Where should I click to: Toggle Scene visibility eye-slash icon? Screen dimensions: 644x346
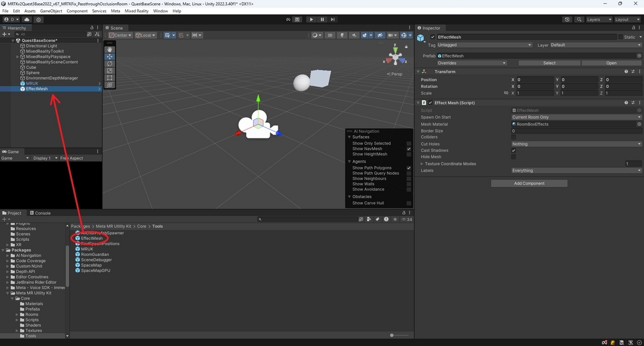click(x=380, y=35)
